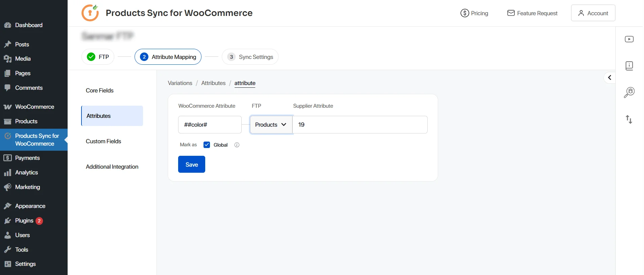
Task: Open the Feature Request link
Action: (x=532, y=13)
